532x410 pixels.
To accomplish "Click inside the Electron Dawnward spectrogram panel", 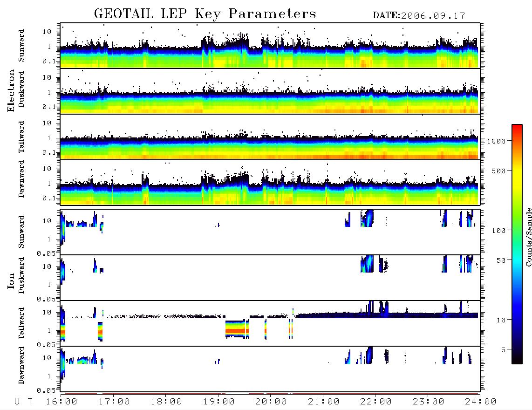I will 270,182.
